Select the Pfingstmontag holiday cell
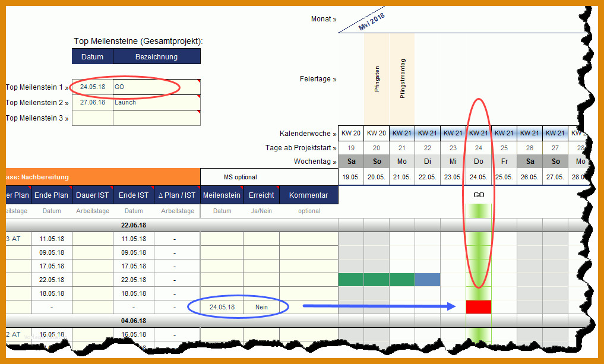Image resolution: width=604 pixels, height=364 pixels. (x=402, y=79)
